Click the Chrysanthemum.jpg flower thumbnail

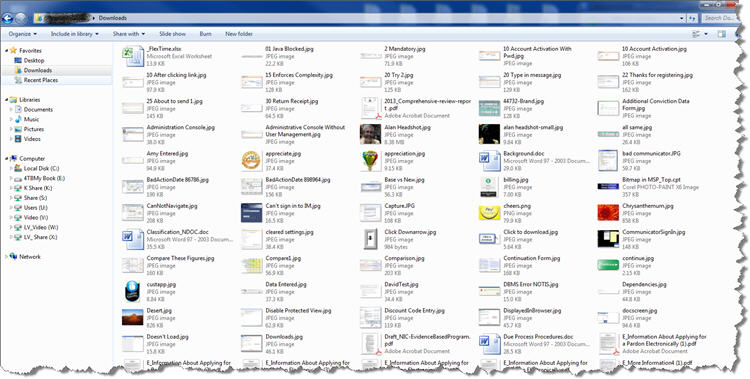coord(608,213)
